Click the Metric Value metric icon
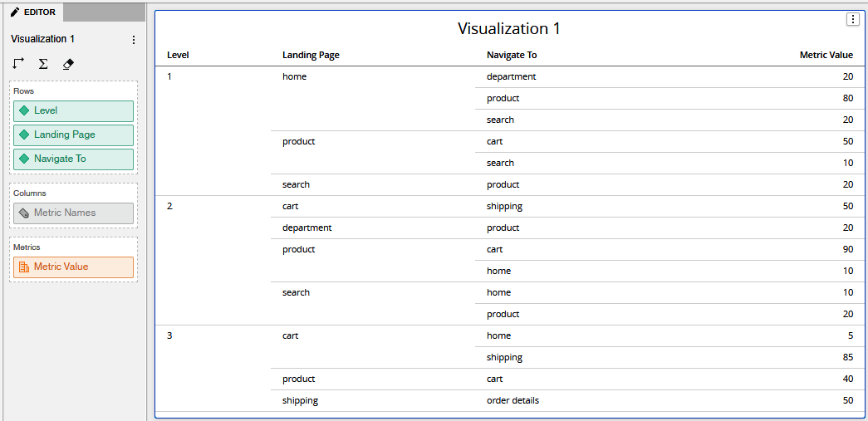868x421 pixels. [24, 267]
